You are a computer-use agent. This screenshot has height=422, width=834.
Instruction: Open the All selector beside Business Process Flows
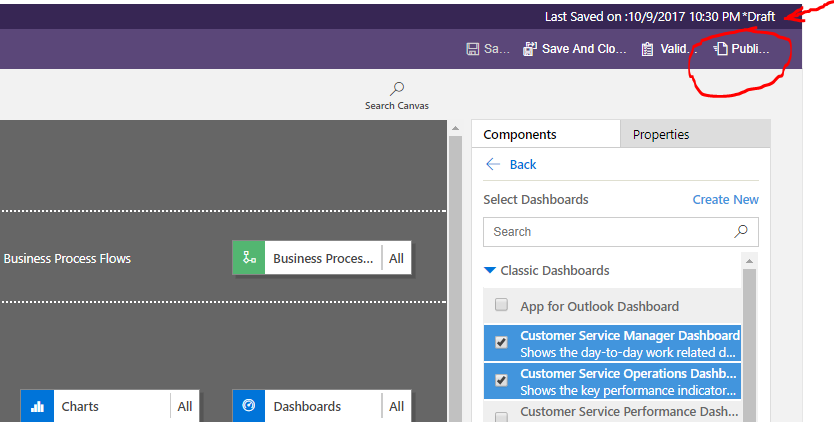point(396,258)
